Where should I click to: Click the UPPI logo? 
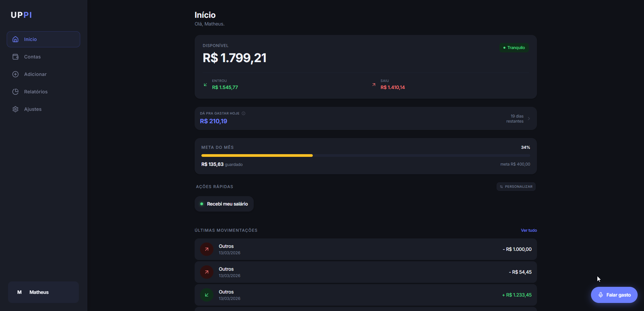click(x=21, y=15)
